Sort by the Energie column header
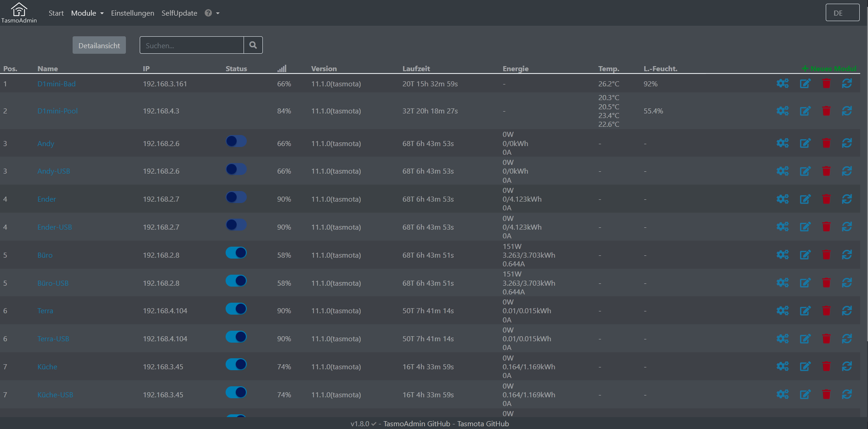Viewport: 868px width, 429px height. point(516,68)
